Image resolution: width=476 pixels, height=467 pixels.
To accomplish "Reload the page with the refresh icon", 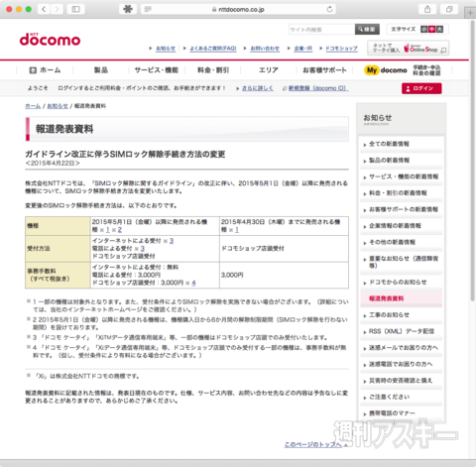I will pyautogui.click(x=329, y=9).
